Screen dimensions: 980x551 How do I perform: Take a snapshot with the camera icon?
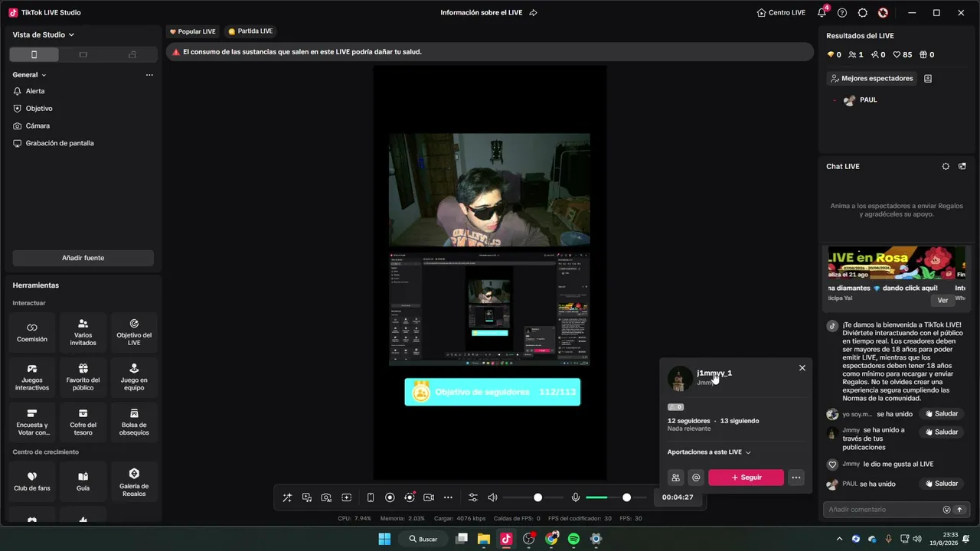(x=326, y=497)
